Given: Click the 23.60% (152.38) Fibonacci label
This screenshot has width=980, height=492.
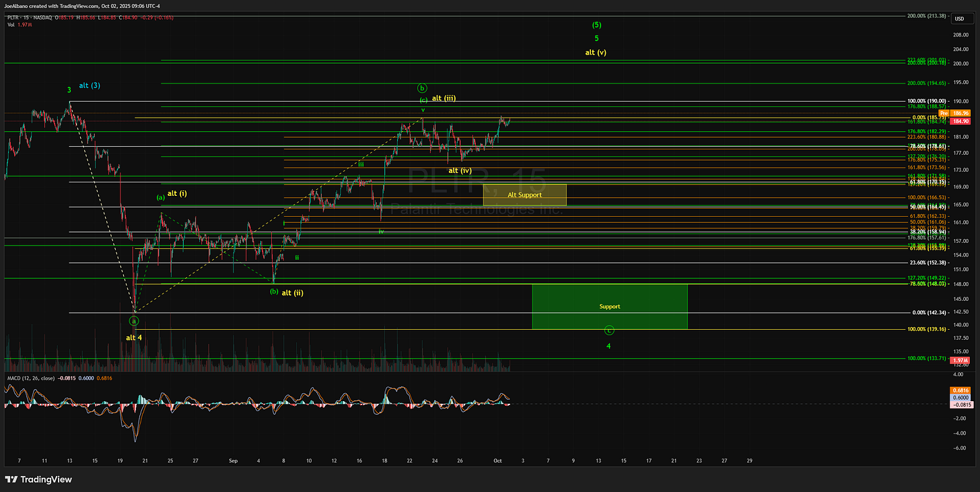Looking at the screenshot, I should point(927,263).
